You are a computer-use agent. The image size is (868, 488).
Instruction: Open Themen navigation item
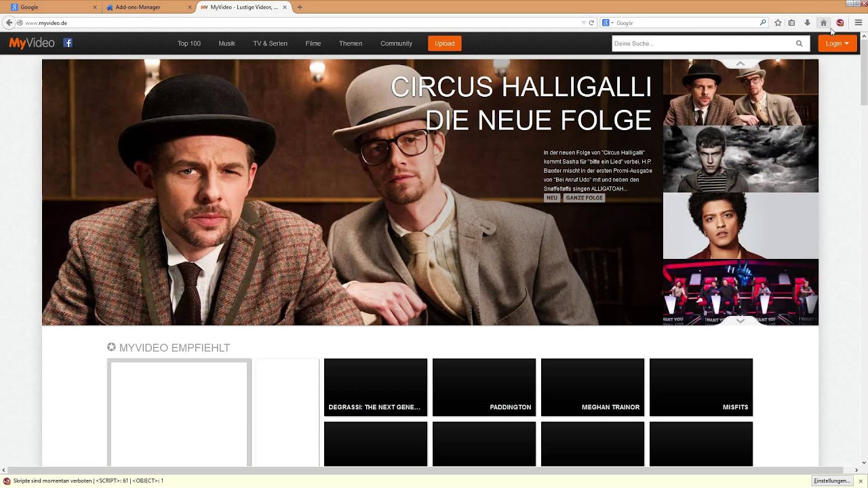point(351,43)
